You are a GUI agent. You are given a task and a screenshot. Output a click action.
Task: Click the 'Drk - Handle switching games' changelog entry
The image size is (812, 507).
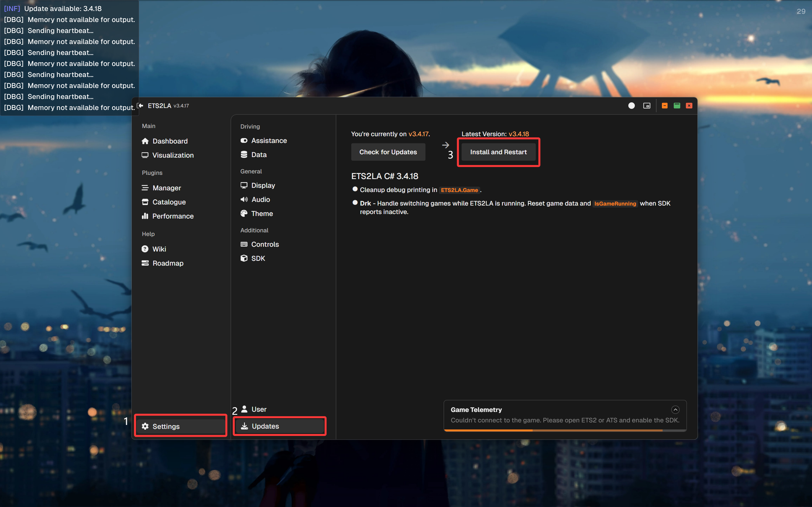coord(515,207)
